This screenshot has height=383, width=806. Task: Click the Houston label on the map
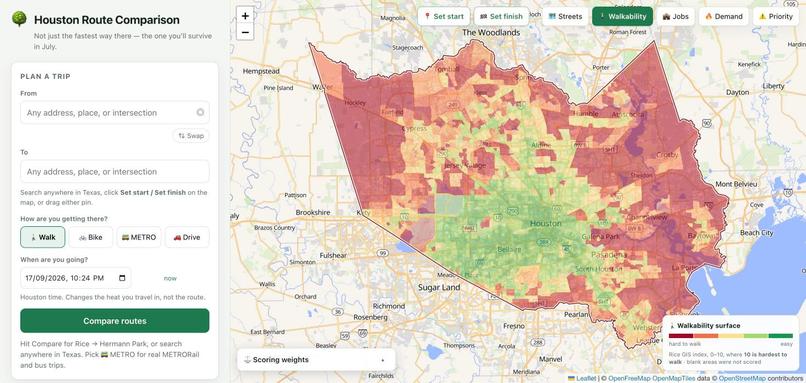point(545,224)
